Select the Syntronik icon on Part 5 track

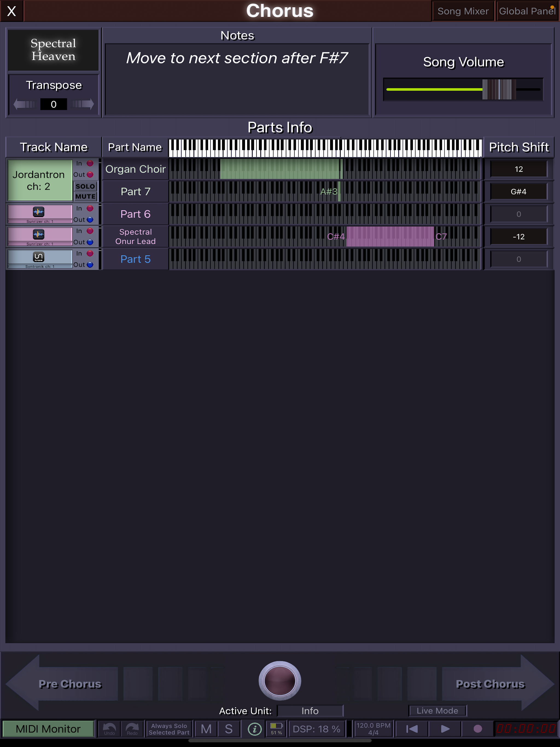click(x=39, y=257)
